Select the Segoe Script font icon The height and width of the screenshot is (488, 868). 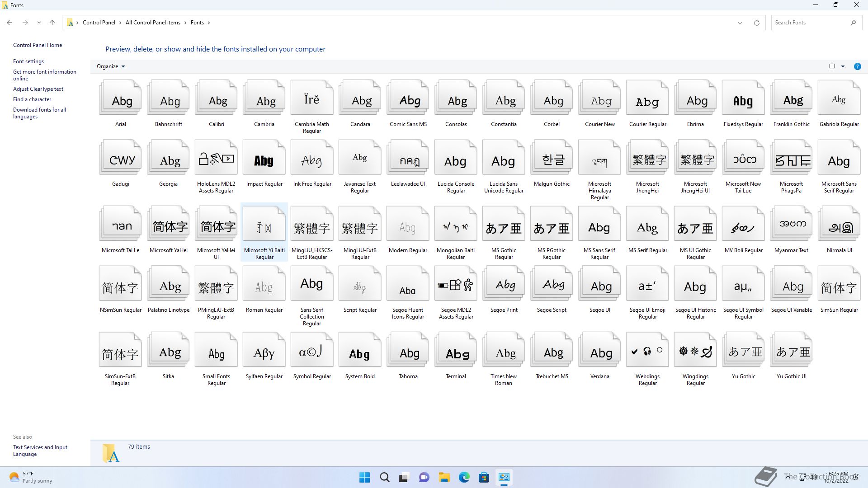552,283
